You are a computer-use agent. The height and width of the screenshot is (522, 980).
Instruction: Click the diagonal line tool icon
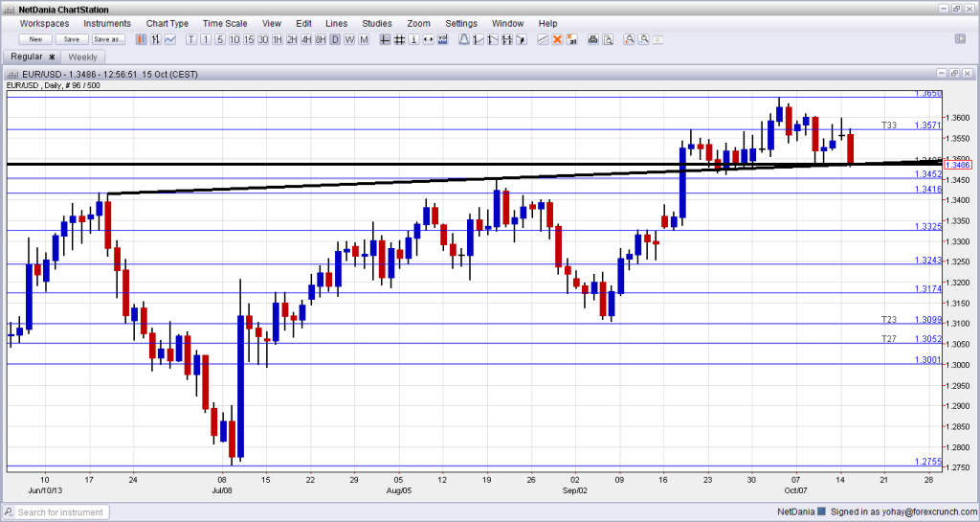tap(543, 39)
